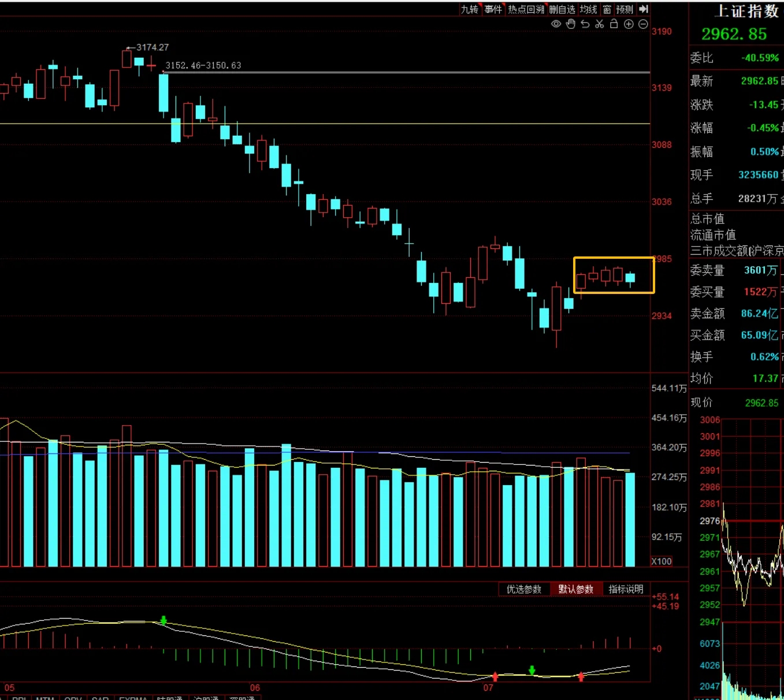Click the candlestick at the 3174.27 high

(x=127, y=58)
